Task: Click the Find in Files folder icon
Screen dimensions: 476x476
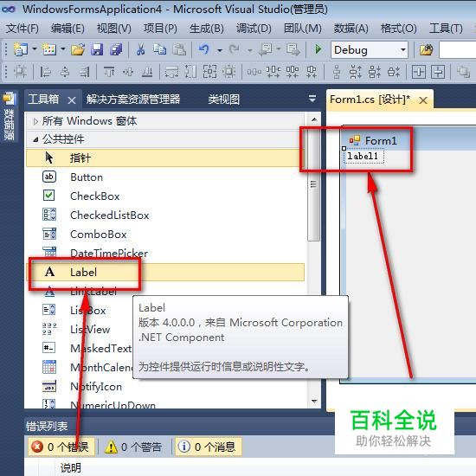Action: click(x=426, y=49)
